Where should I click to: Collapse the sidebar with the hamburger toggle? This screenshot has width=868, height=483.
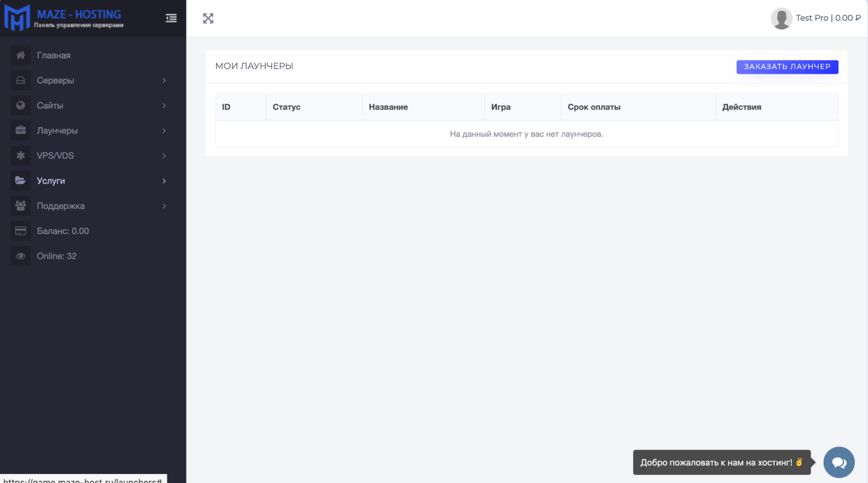tap(171, 18)
